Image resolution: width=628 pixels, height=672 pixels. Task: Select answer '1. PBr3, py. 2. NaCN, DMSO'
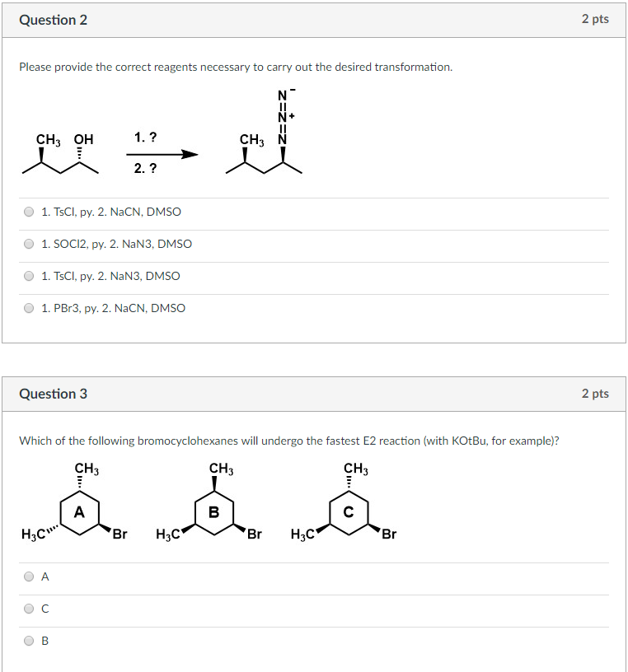click(29, 308)
